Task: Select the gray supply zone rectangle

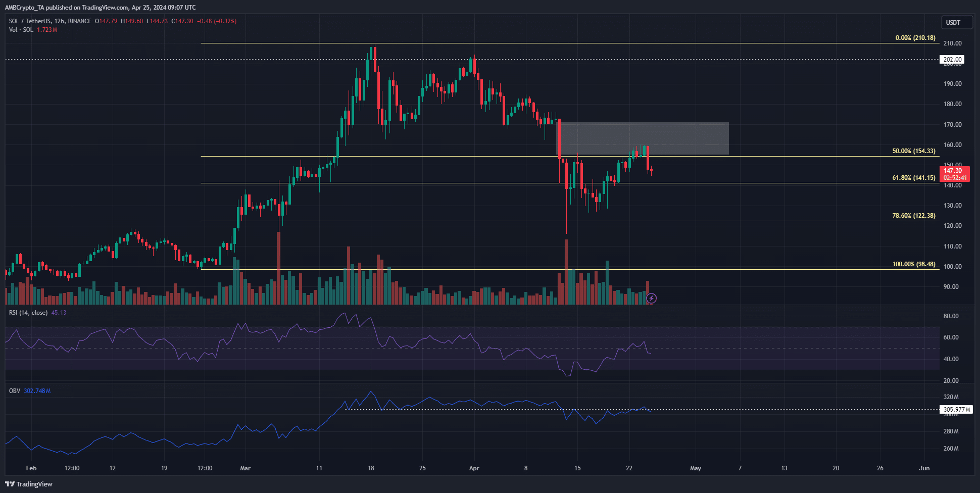Action: tap(643, 138)
